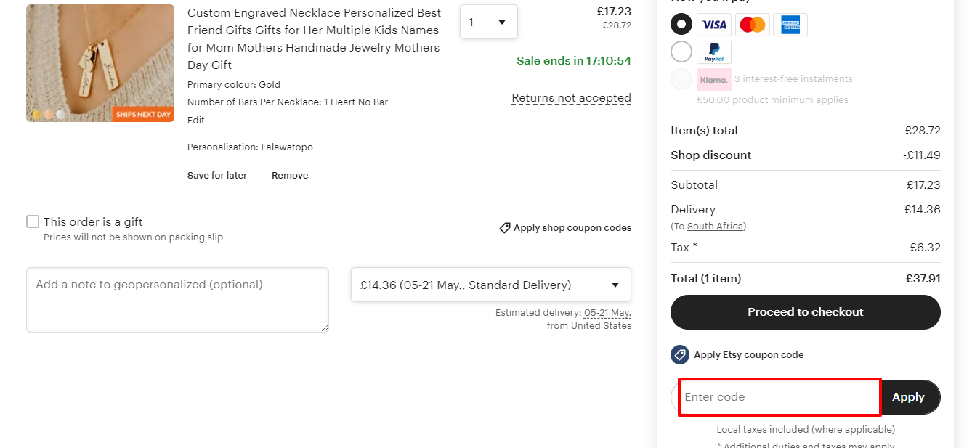Expand the Standard Delivery options dropdown
This screenshot has height=448, width=980.
click(490, 285)
